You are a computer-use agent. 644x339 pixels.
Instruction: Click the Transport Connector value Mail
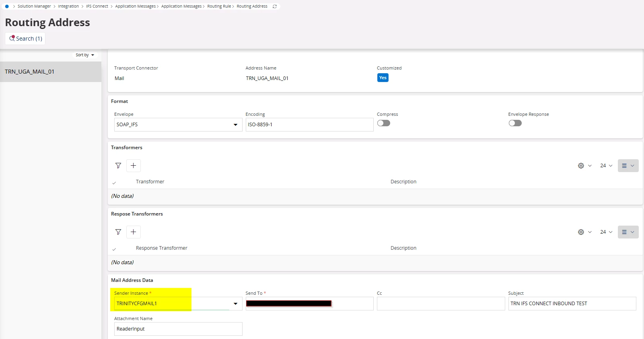pyautogui.click(x=119, y=78)
